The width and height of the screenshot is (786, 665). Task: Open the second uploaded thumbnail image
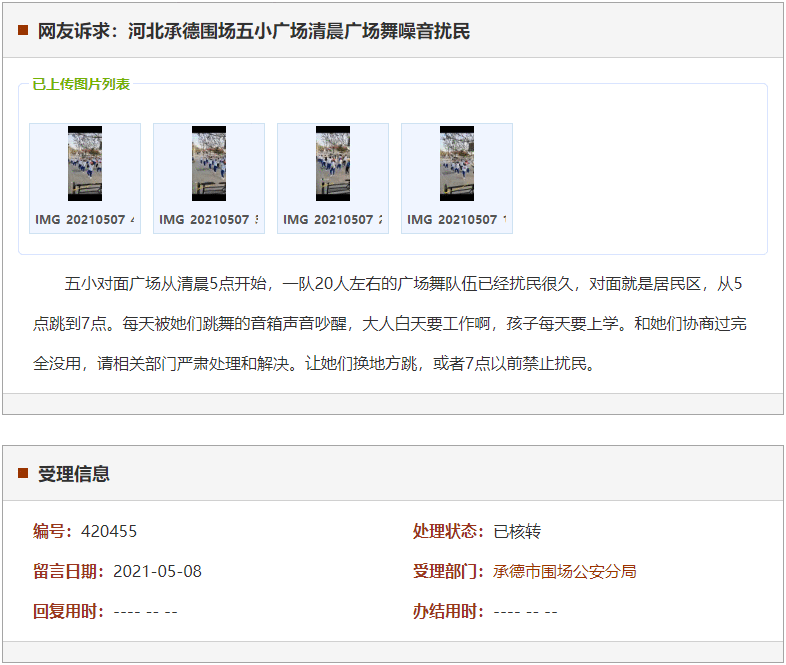coord(209,164)
